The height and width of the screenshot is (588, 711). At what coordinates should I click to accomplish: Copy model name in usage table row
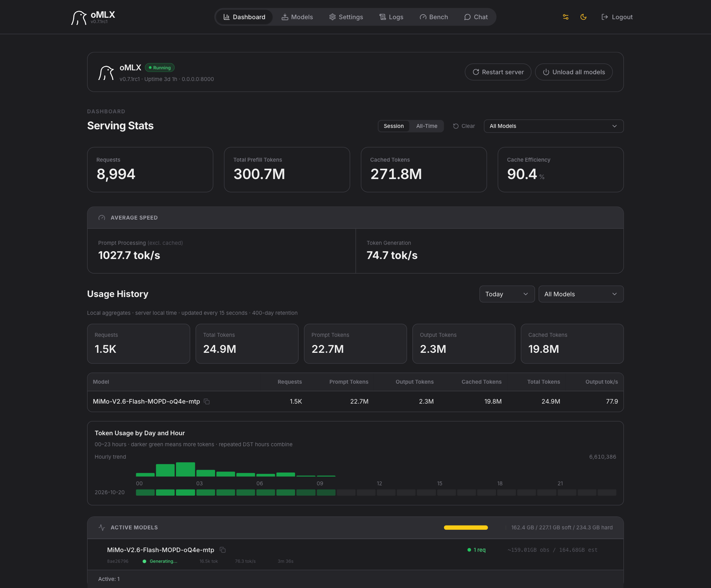[x=207, y=401]
